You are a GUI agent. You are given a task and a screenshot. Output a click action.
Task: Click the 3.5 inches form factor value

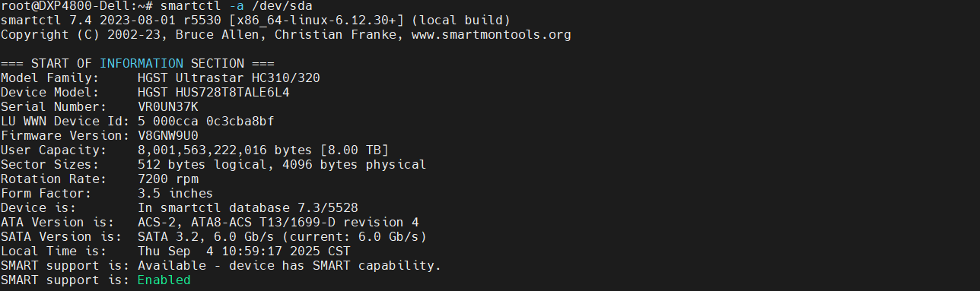pyautogui.click(x=176, y=193)
